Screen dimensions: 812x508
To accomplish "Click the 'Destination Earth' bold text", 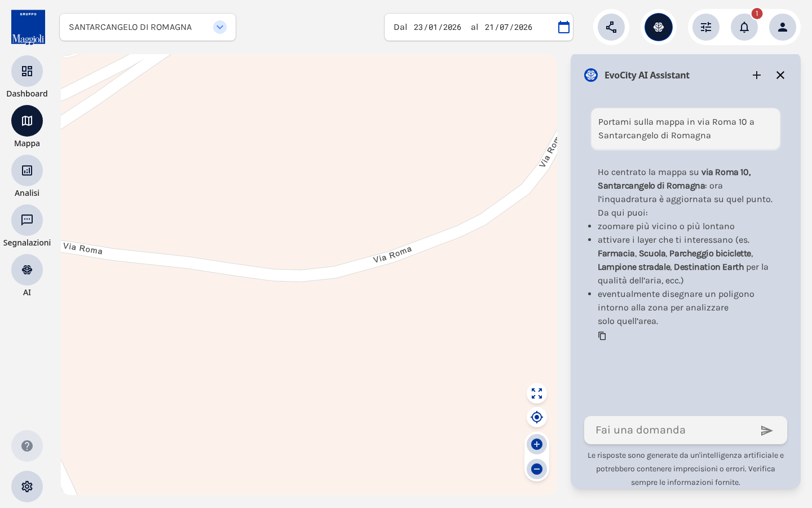I will coord(709,267).
